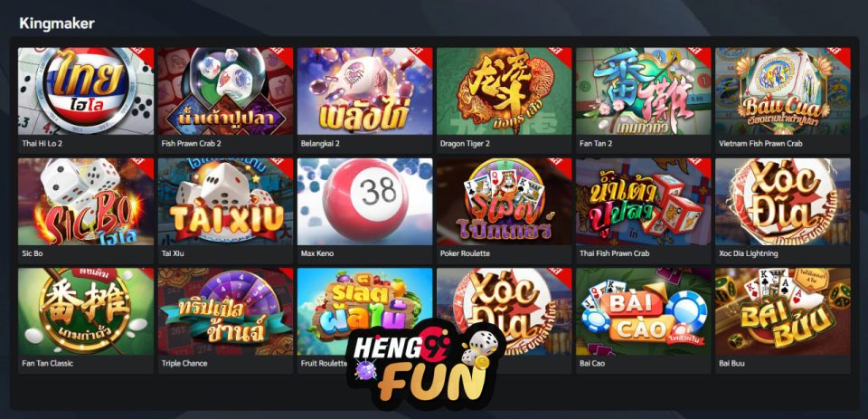Select the Bai Buu game thumbnail
The width and height of the screenshot is (868, 419).
coord(783,311)
